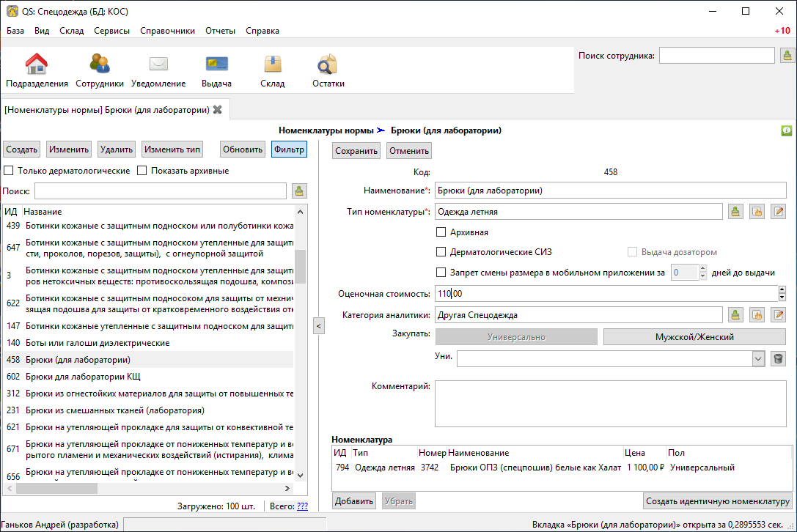
Task: Click the +10 indicator in menu bar
Action: pyautogui.click(x=782, y=31)
